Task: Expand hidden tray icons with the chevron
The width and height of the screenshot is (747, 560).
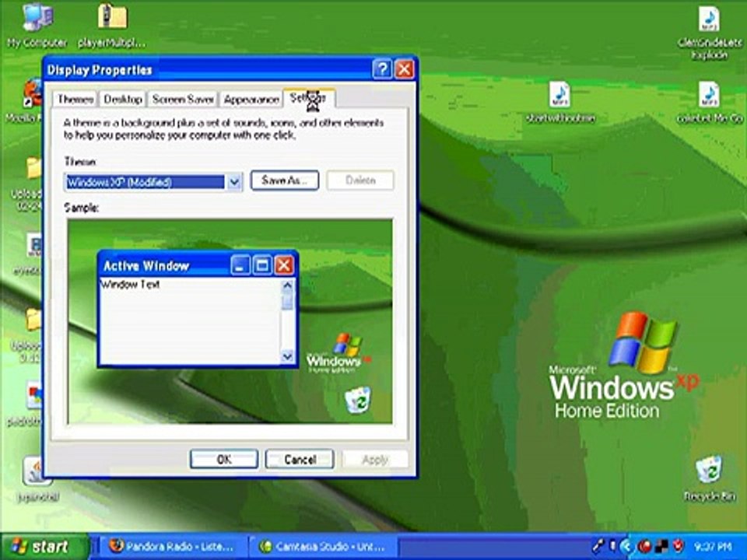Action: [627, 546]
